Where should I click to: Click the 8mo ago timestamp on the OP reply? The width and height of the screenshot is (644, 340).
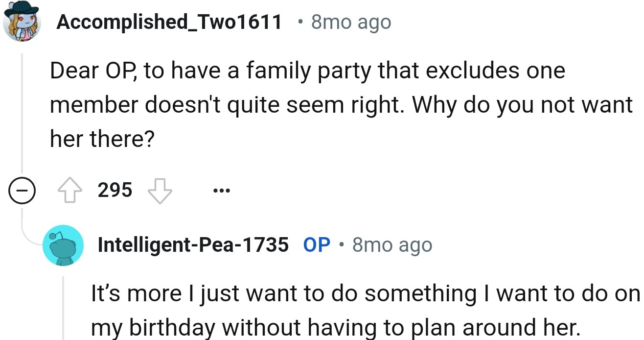point(391,245)
